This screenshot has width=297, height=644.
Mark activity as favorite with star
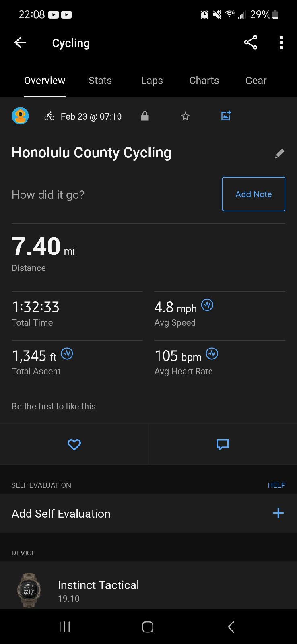tap(185, 116)
